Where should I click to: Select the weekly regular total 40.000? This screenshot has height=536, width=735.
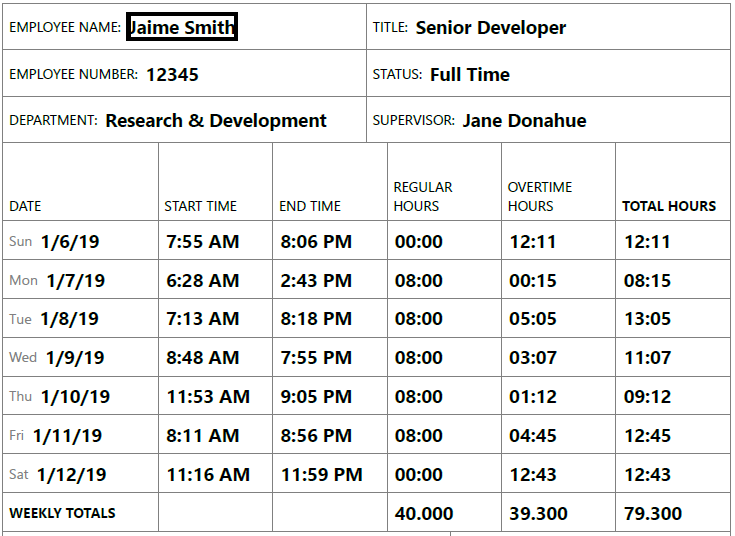[424, 513]
